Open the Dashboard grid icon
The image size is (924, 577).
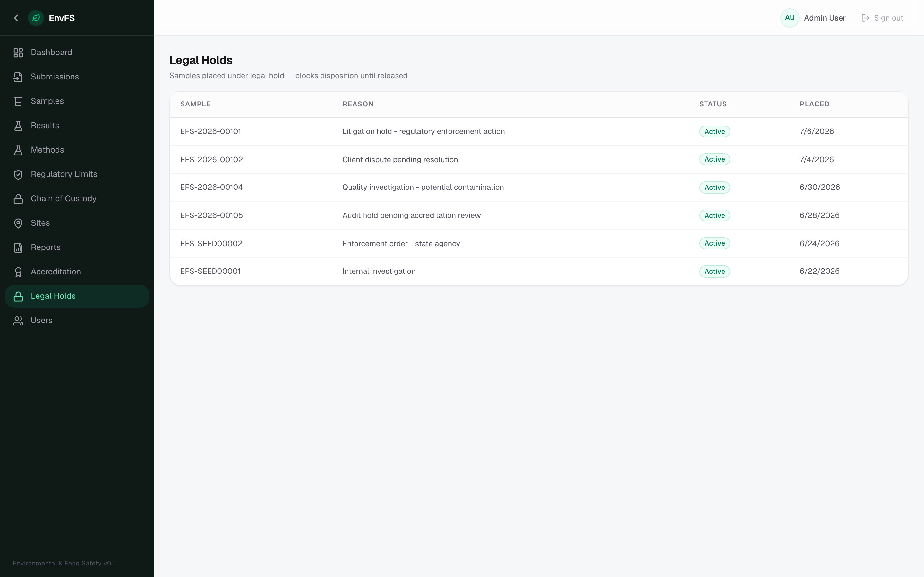pyautogui.click(x=18, y=53)
